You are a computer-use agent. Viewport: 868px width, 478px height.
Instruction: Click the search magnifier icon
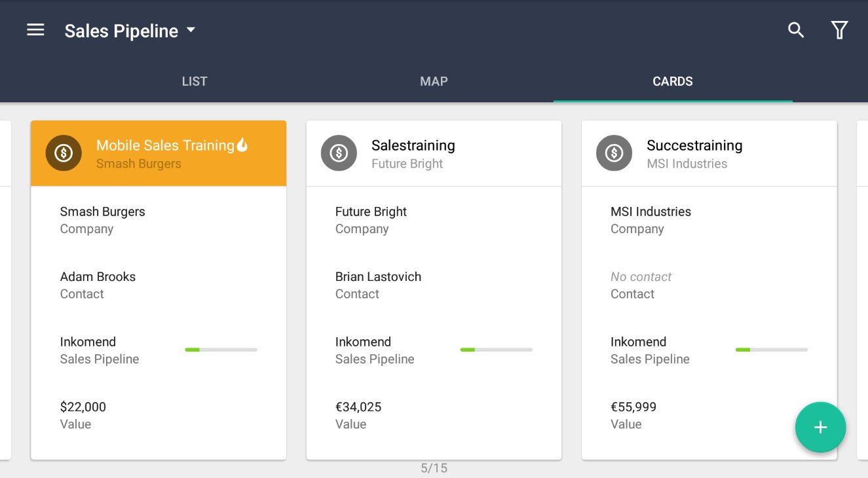(795, 30)
